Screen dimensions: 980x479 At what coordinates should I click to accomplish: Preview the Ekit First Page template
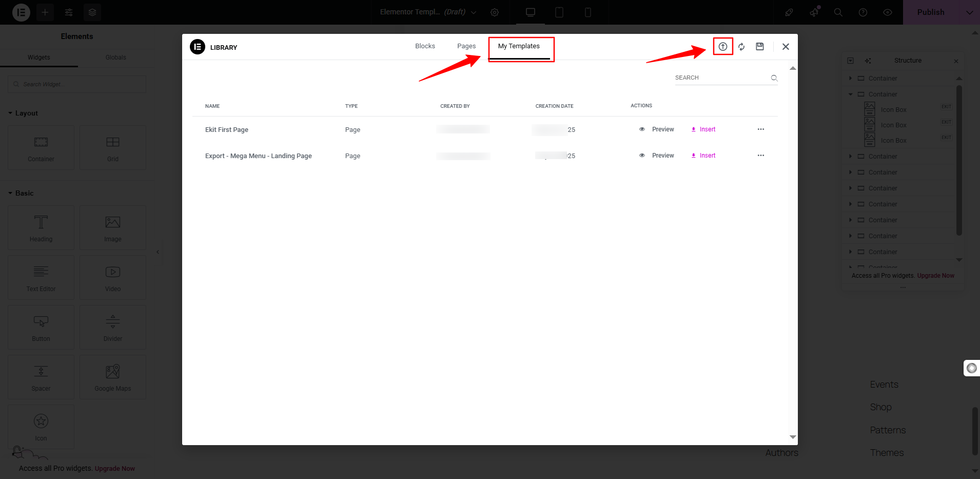pos(657,129)
